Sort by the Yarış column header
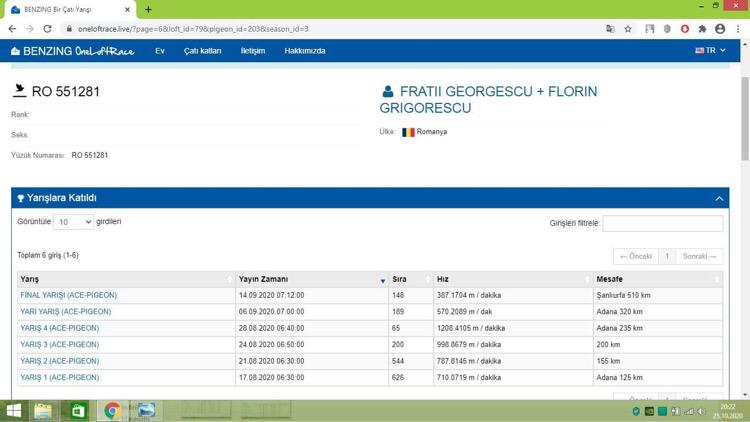750x422 pixels. pyautogui.click(x=126, y=279)
